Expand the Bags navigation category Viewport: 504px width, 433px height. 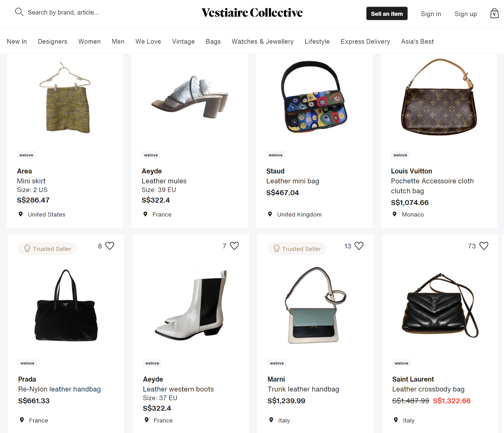coord(213,42)
